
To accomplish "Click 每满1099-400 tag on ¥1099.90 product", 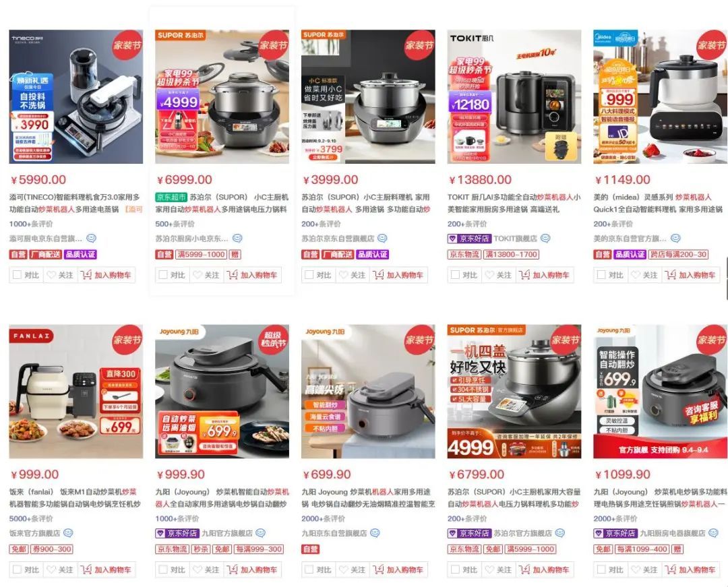I will click(x=642, y=549).
